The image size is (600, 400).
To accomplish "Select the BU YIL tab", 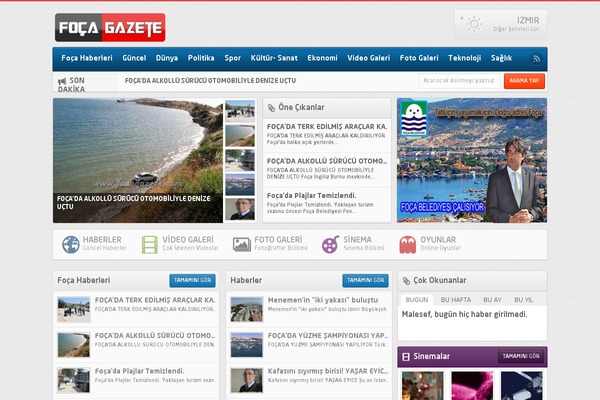I will point(523,300).
